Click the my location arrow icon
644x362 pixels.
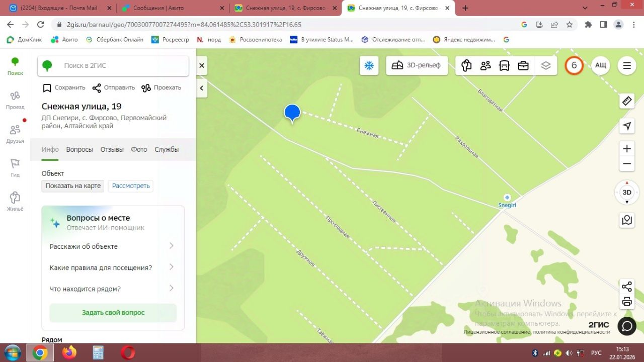[627, 126]
